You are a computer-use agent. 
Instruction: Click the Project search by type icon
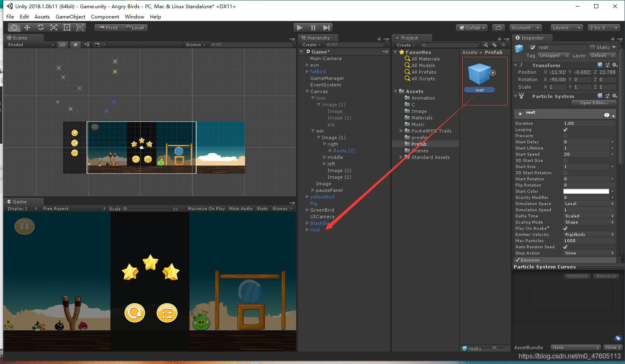[486, 45]
